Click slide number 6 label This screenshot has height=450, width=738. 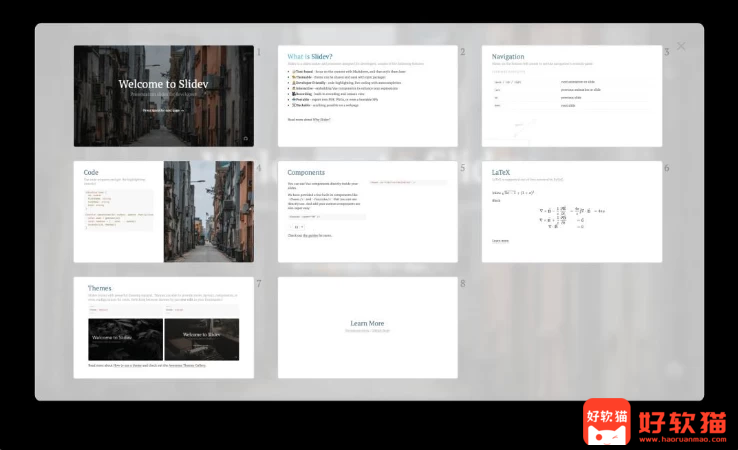pyautogui.click(x=667, y=168)
